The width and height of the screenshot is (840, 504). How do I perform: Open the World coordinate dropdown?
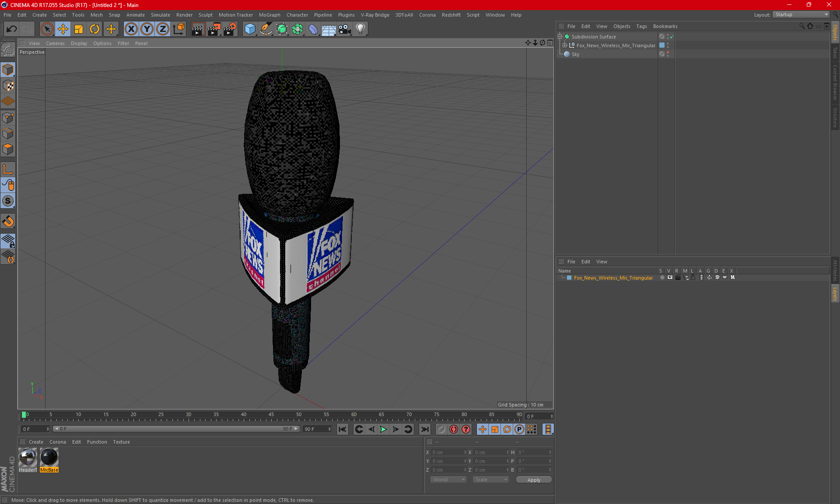click(x=448, y=479)
